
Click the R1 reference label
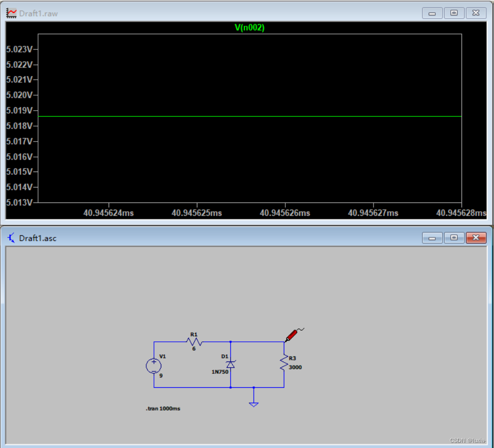(x=194, y=335)
